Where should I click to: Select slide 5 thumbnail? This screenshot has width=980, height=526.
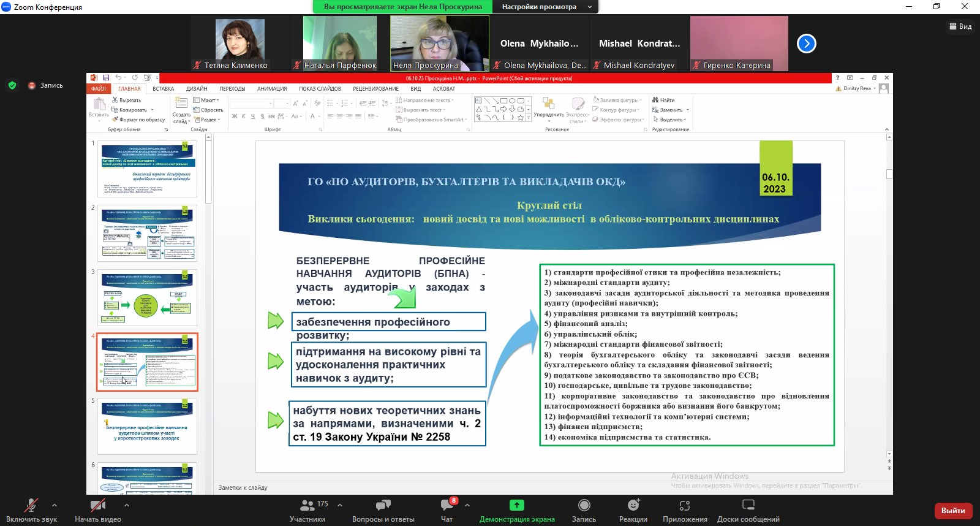pyautogui.click(x=148, y=426)
